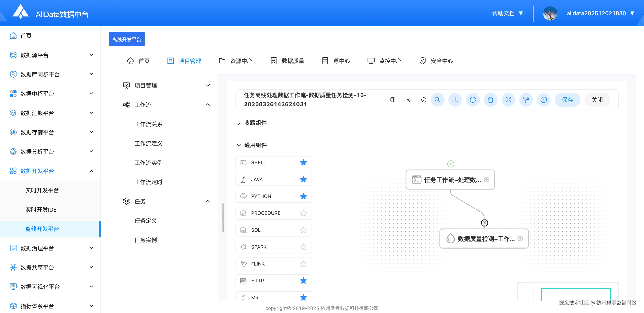Viewport: 644px width, 313px height.
Task: Click the info circle toolbar icon
Action: click(544, 100)
